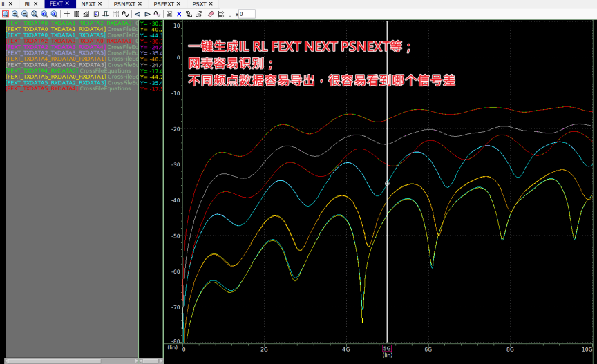Click the (lin) y-axis scale label

coord(173,347)
